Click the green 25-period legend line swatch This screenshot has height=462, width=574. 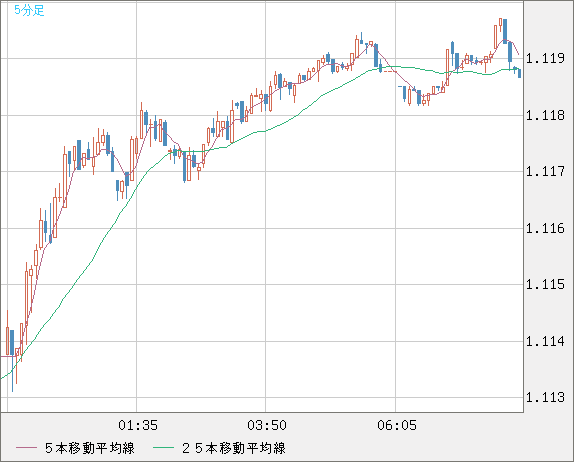point(163,448)
